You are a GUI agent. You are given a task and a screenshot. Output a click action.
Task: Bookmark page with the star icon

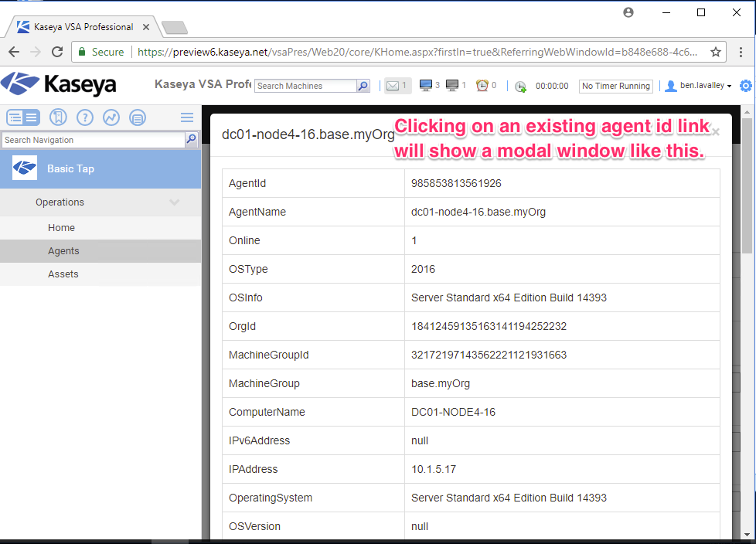pyautogui.click(x=716, y=52)
